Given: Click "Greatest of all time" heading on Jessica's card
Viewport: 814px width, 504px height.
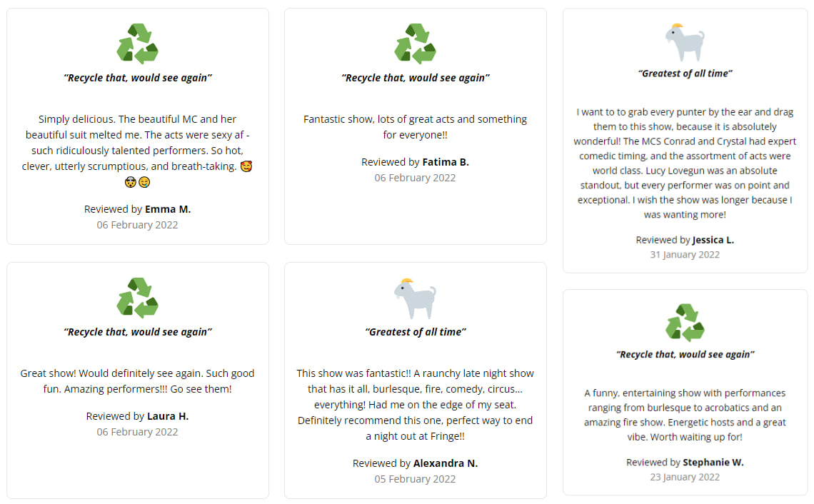Looking at the screenshot, I should coord(685,74).
